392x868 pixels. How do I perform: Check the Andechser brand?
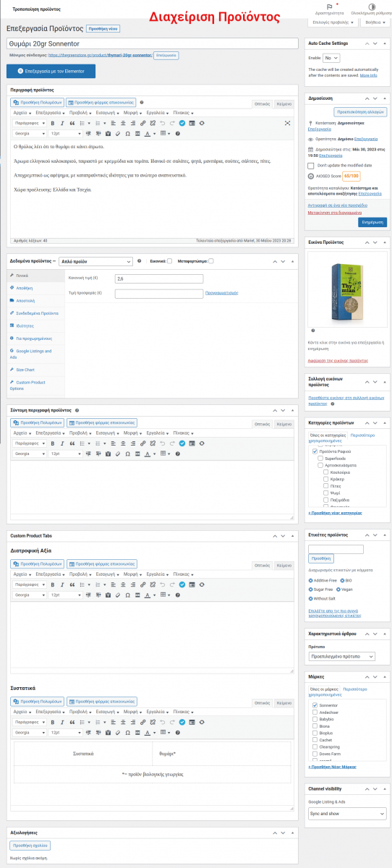[x=315, y=712]
